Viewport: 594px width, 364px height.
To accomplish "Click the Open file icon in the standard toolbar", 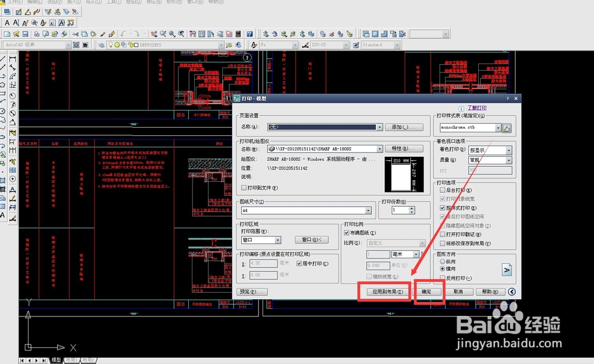I will [16, 34].
